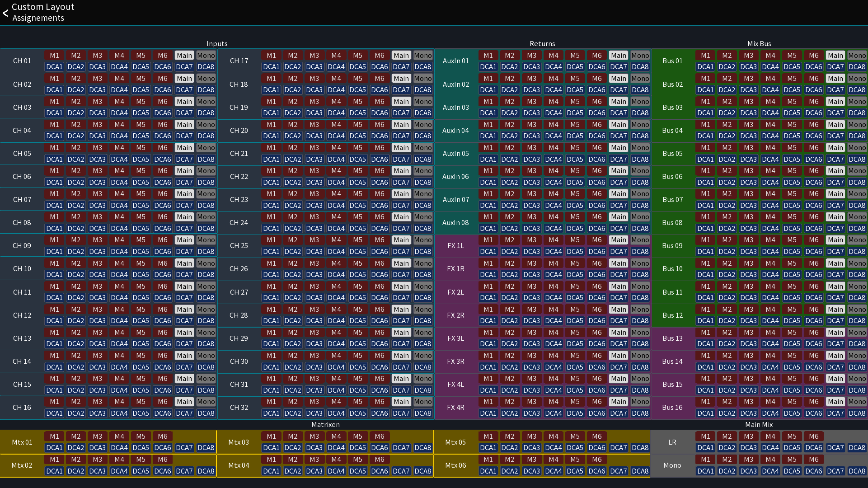The width and height of the screenshot is (868, 488).
Task: Toggle Mono assignment for Bus 16
Action: coord(857,402)
